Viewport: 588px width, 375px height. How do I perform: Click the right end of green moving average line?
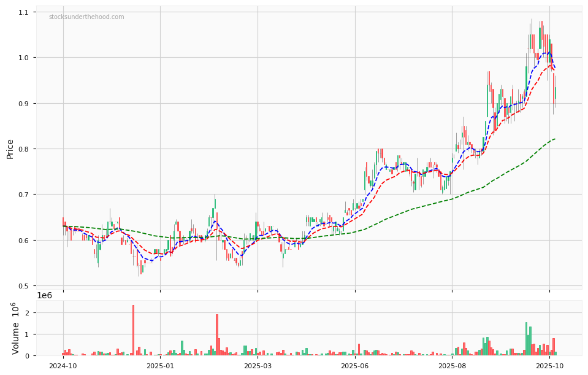[x=555, y=139]
